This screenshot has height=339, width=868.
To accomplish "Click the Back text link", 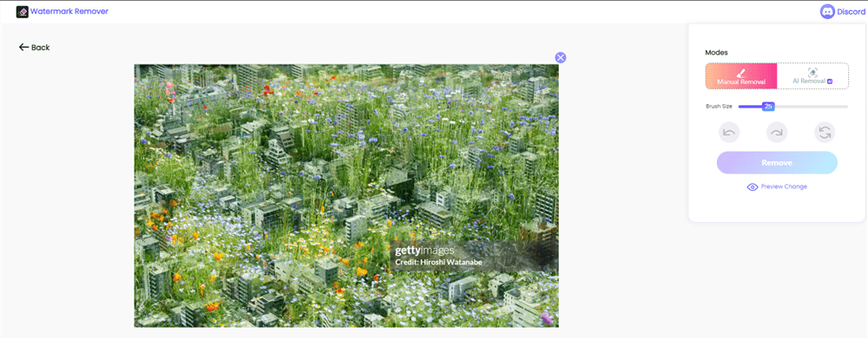I will (x=41, y=48).
